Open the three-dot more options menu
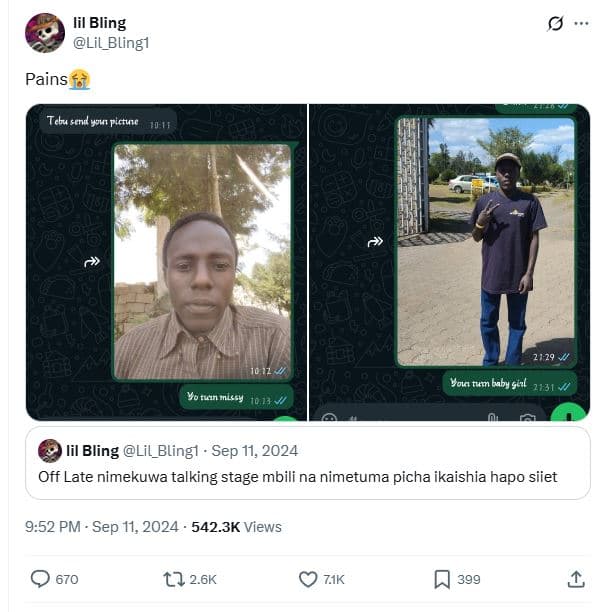This screenshot has width=606, height=612. pos(581,23)
